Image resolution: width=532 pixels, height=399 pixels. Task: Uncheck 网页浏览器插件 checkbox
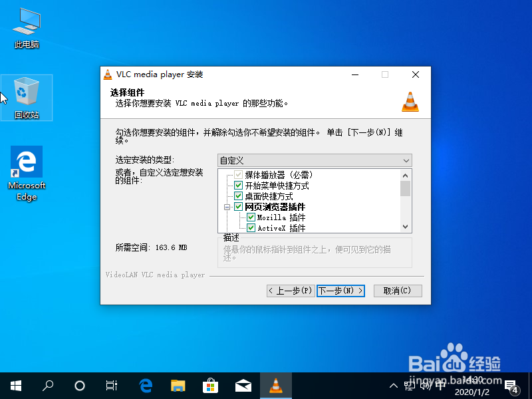click(238, 207)
